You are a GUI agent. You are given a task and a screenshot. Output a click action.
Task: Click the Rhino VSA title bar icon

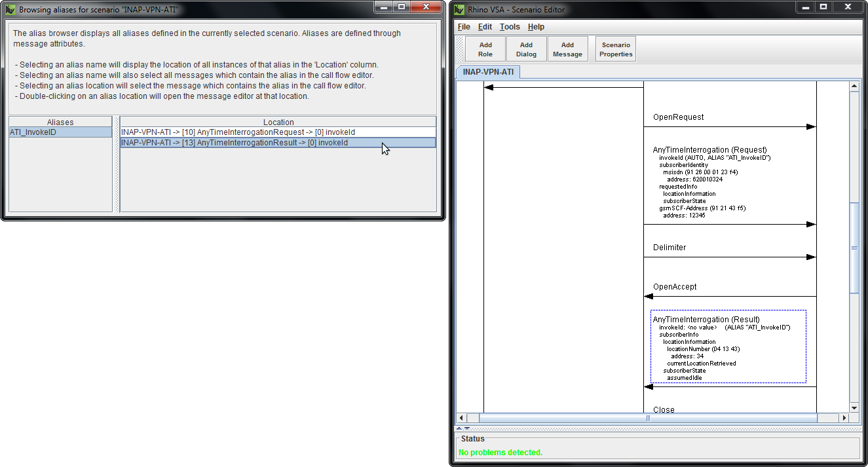pyautogui.click(x=458, y=8)
